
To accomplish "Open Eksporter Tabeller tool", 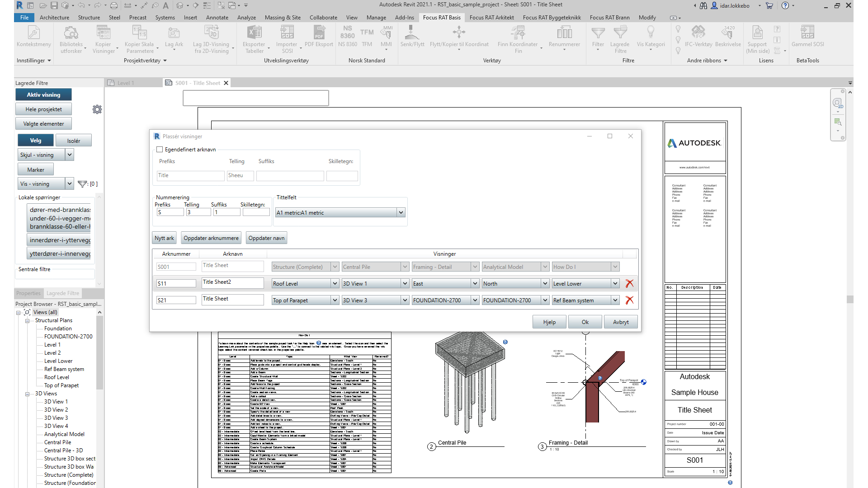I will click(x=254, y=39).
